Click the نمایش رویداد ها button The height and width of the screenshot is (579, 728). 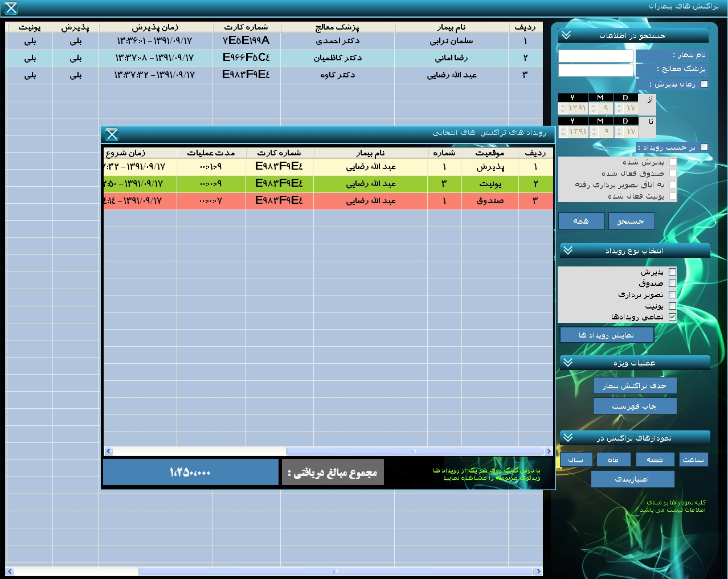(607, 335)
